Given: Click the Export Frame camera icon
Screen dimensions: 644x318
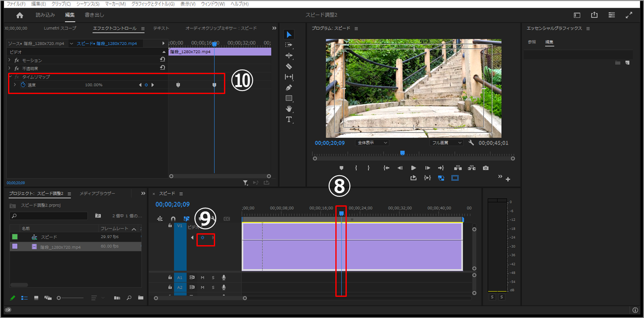Looking at the screenshot, I should point(486,168).
